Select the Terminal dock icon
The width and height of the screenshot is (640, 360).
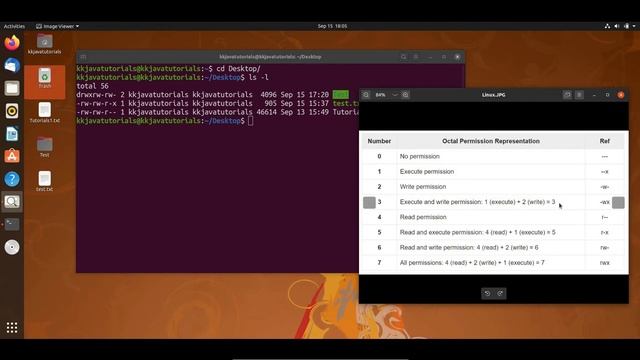(x=12, y=224)
